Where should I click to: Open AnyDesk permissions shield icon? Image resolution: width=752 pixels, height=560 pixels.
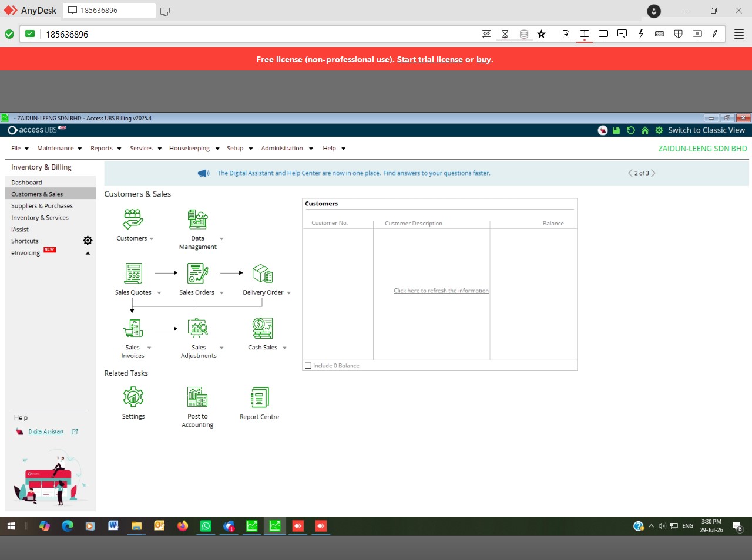(x=679, y=34)
